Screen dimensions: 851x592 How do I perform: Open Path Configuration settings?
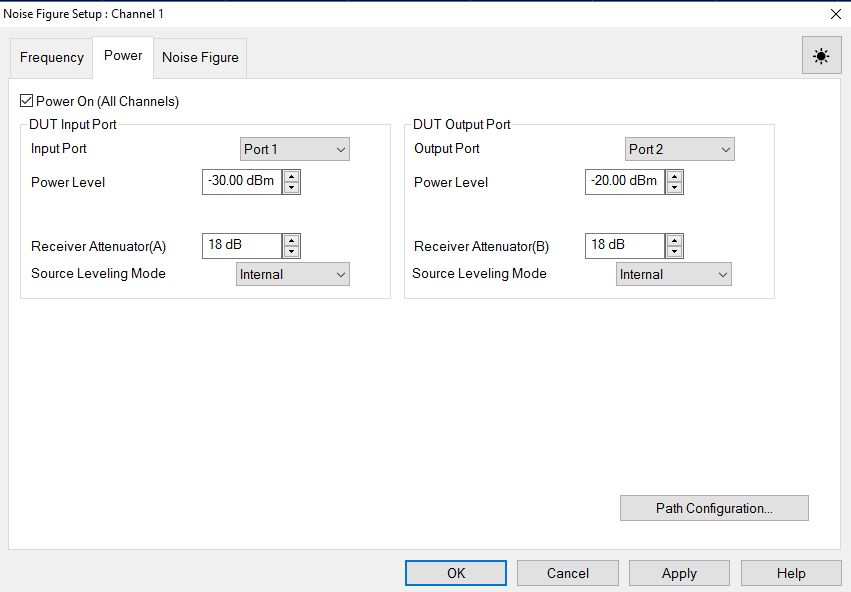coord(714,508)
